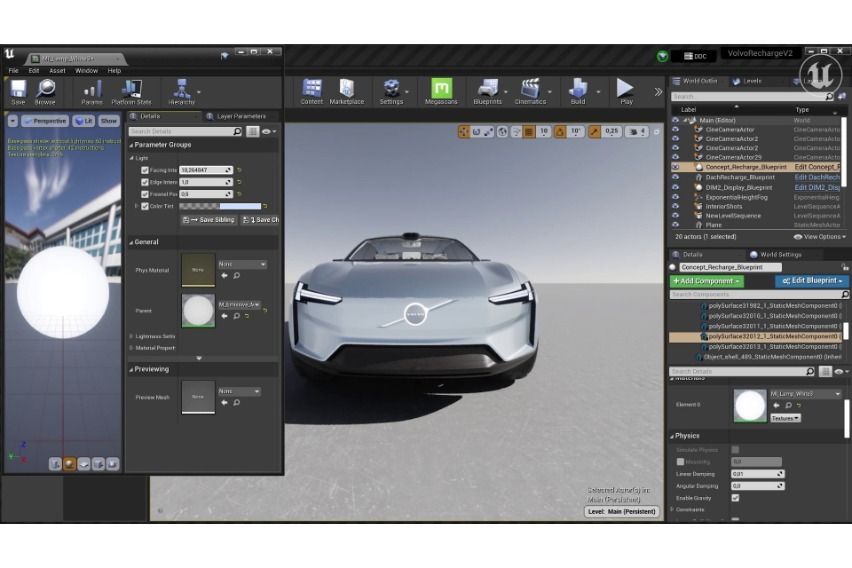Screen dimensions: 852x568
Task: Open scale snap value 0,25 dropdown
Action: 612,132
